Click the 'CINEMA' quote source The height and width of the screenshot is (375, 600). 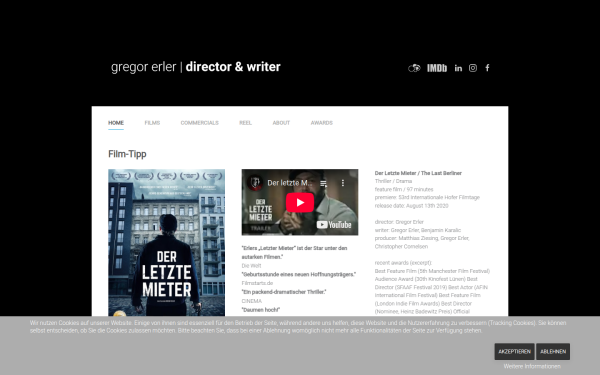[x=252, y=301]
